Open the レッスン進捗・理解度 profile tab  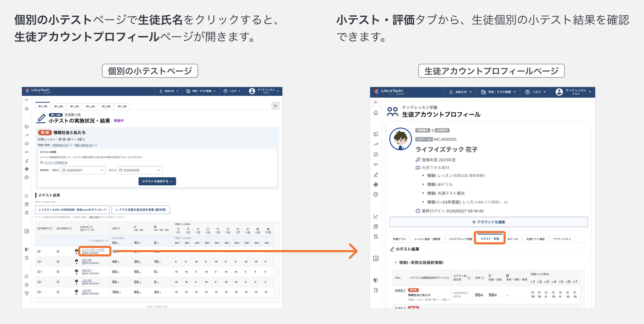coord(427,239)
